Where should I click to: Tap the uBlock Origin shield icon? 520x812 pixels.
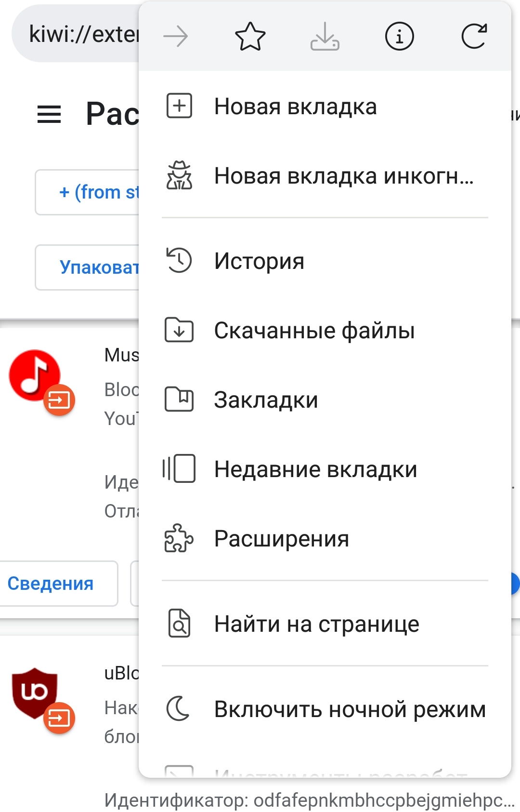35,693
